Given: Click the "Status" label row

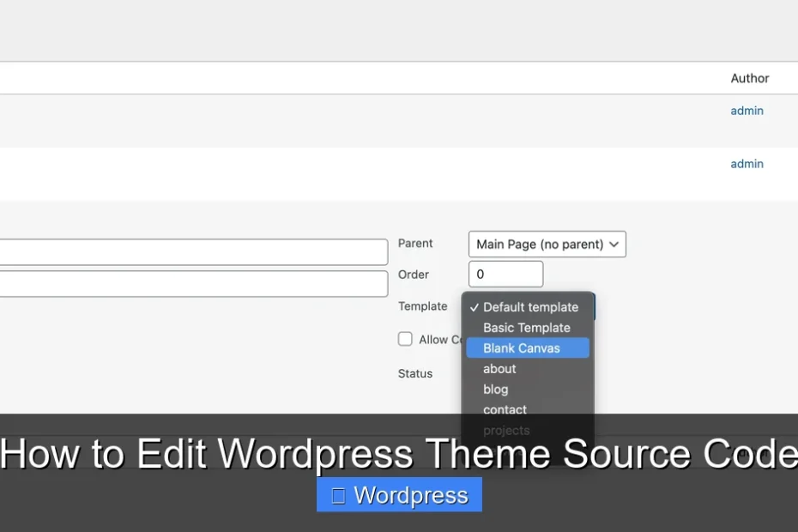Looking at the screenshot, I should tap(414, 373).
